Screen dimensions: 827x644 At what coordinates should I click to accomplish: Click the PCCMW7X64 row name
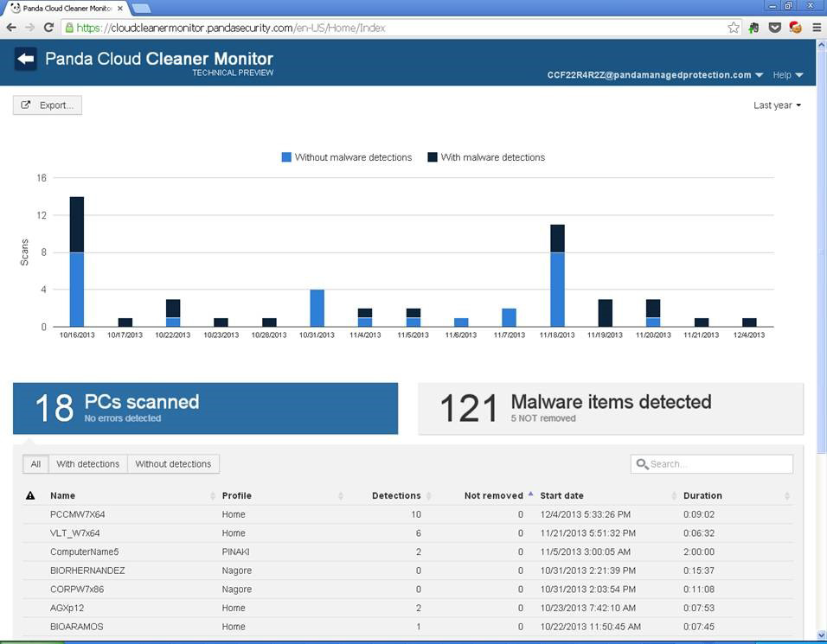[x=78, y=514]
